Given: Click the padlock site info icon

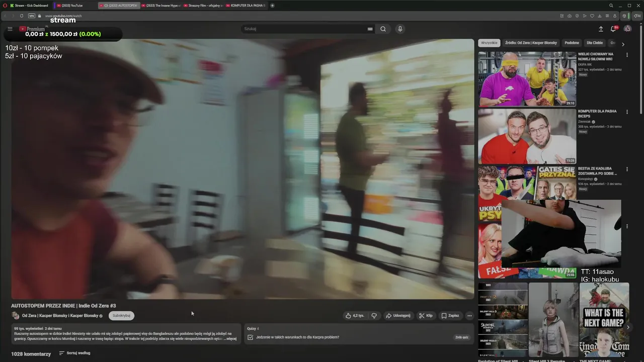Looking at the screenshot, I should 39,16.
